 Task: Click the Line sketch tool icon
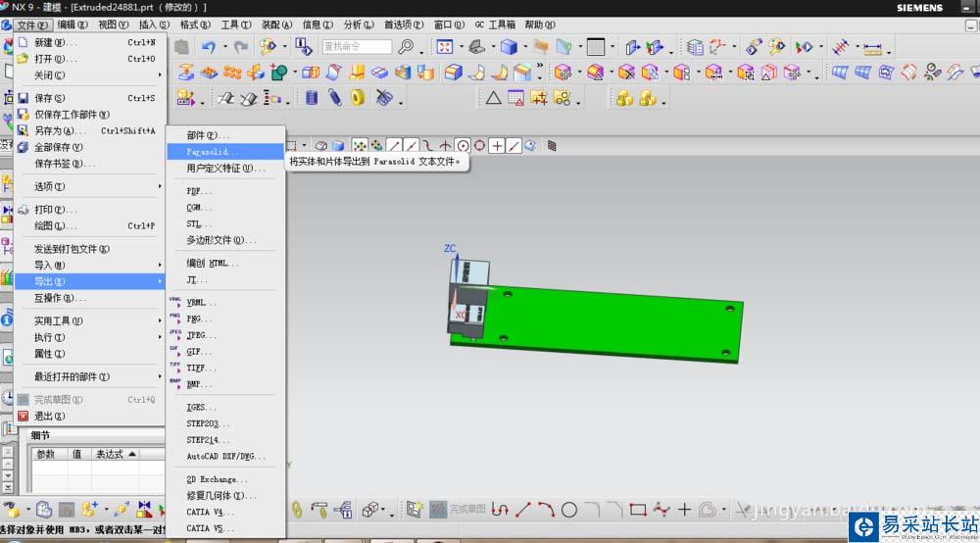[523, 510]
